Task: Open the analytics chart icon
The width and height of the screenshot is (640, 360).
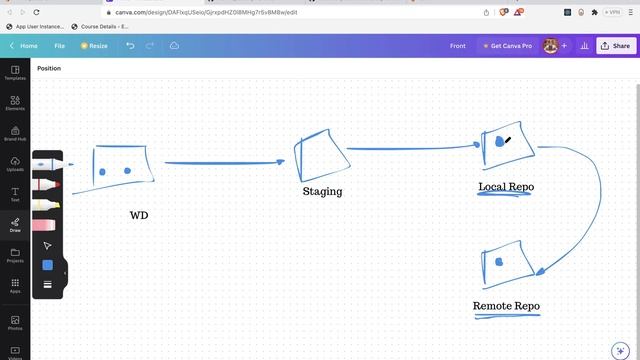Action: (x=584, y=46)
